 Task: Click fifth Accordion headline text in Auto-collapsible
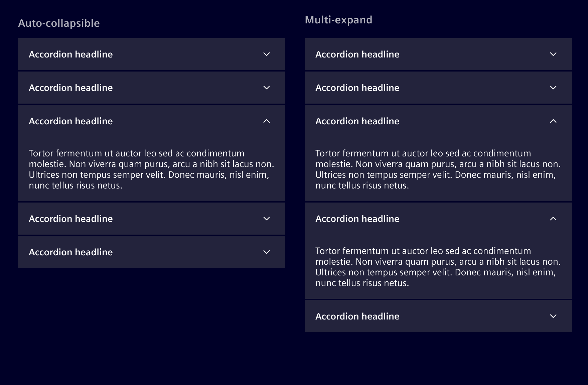point(71,252)
